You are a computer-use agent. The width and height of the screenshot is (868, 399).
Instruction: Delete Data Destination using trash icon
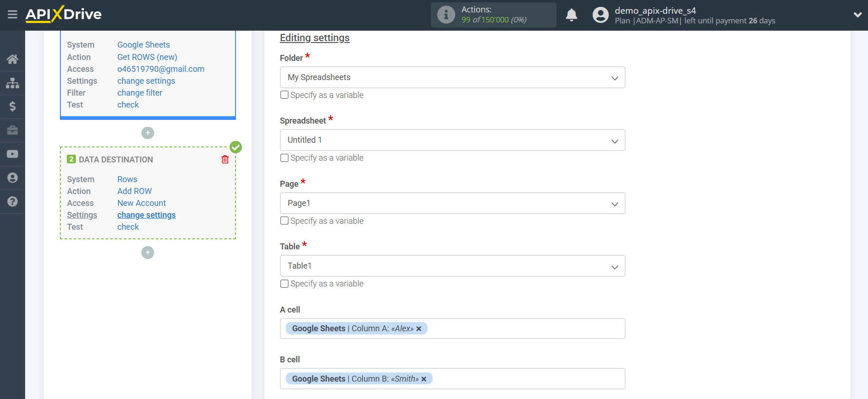[x=225, y=159]
